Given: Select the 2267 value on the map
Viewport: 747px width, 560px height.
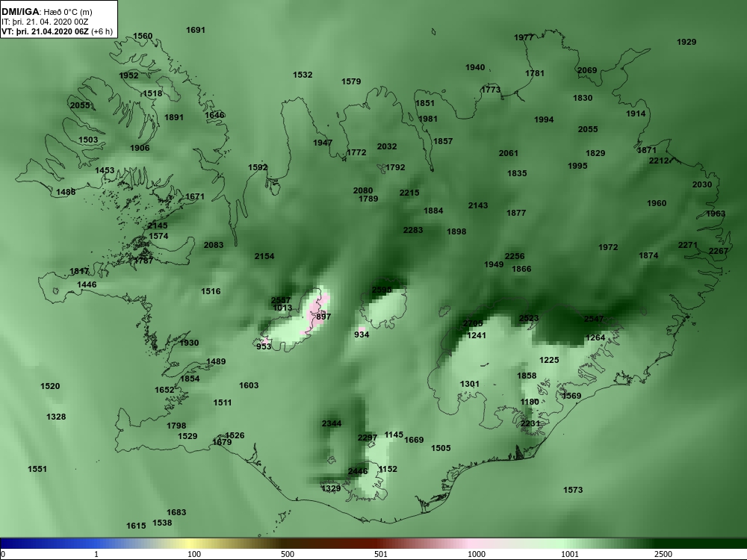Looking at the screenshot, I should coord(719,251).
